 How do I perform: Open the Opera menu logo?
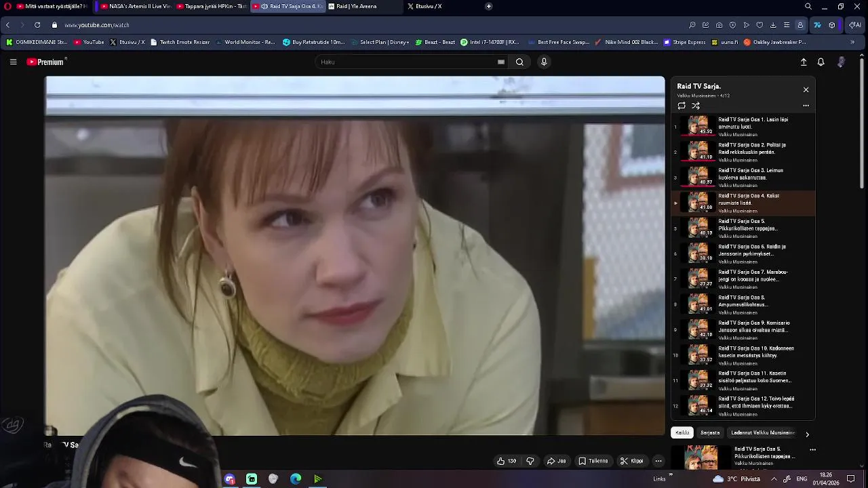tap(7, 6)
